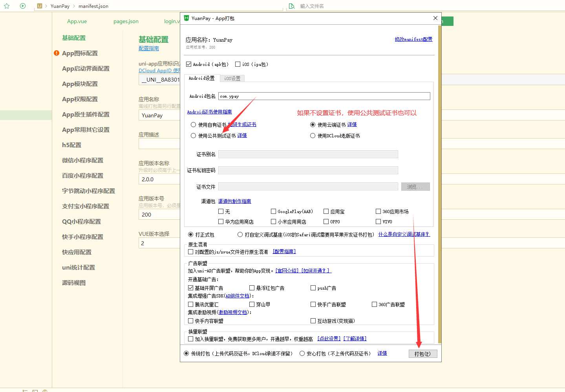Select 打正式包 radio button
Viewport: 565px width, 392px height.
190,235
